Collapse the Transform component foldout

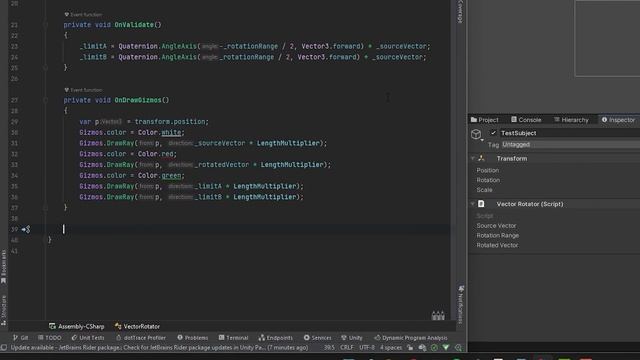[x=473, y=158]
